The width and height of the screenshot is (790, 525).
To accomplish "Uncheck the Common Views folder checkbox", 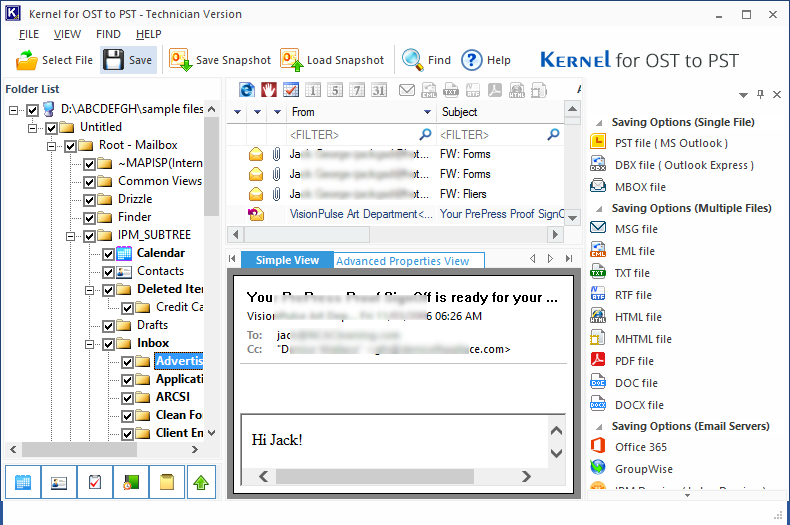I will pyautogui.click(x=90, y=182).
